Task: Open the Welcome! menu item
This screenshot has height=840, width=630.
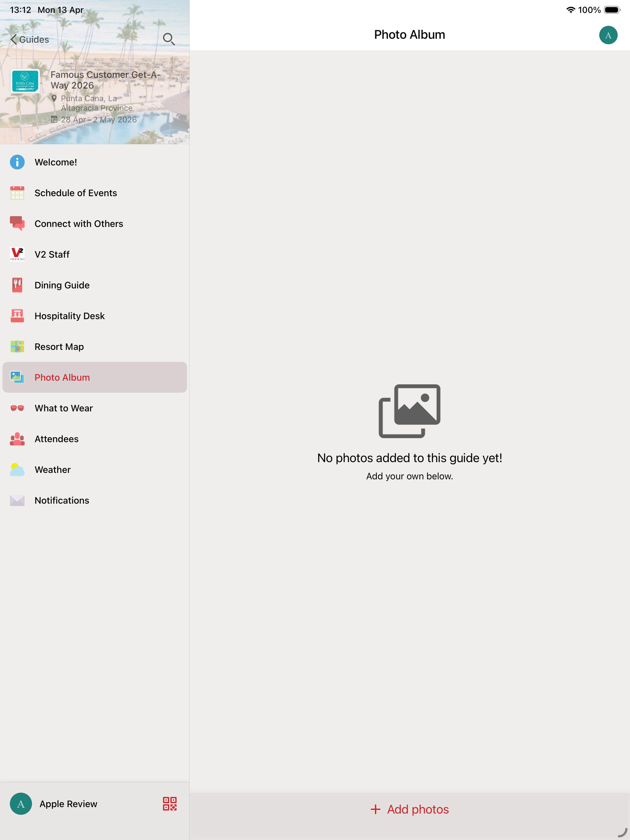Action: pyautogui.click(x=95, y=162)
